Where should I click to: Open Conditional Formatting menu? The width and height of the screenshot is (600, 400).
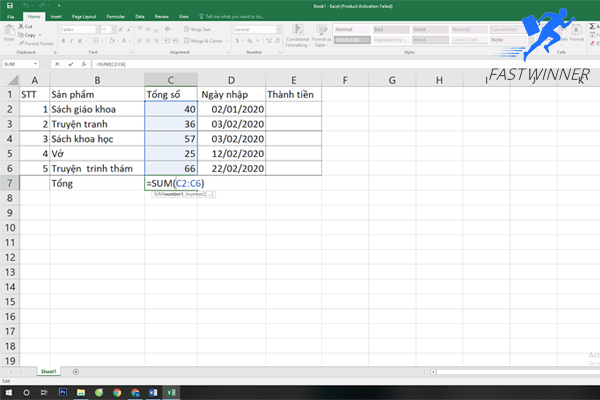tap(297, 36)
